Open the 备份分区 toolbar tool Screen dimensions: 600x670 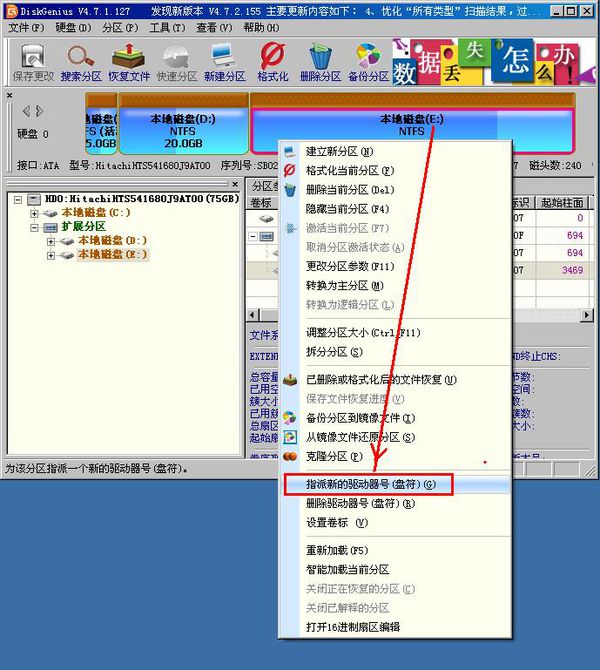[368, 62]
